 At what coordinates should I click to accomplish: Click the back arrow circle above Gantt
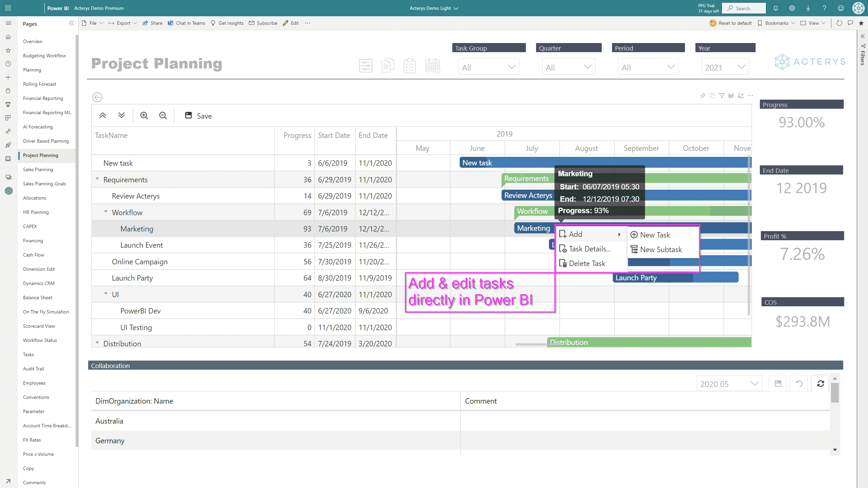(x=97, y=97)
